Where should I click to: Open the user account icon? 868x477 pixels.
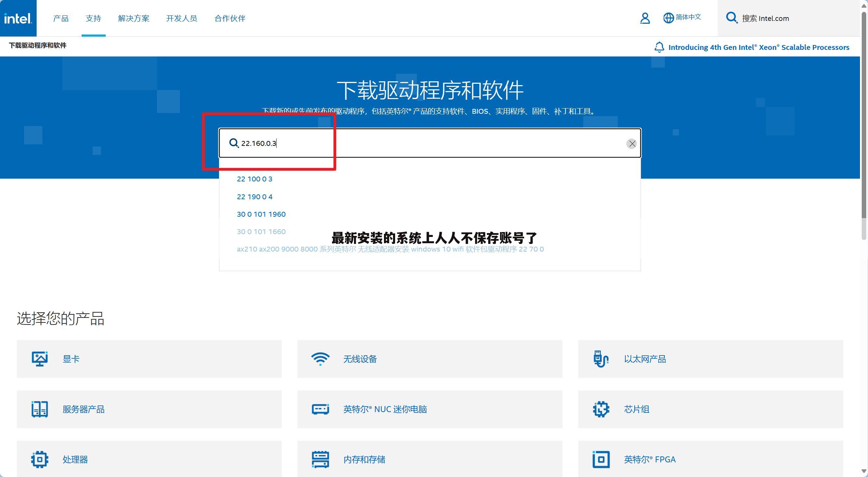point(645,18)
